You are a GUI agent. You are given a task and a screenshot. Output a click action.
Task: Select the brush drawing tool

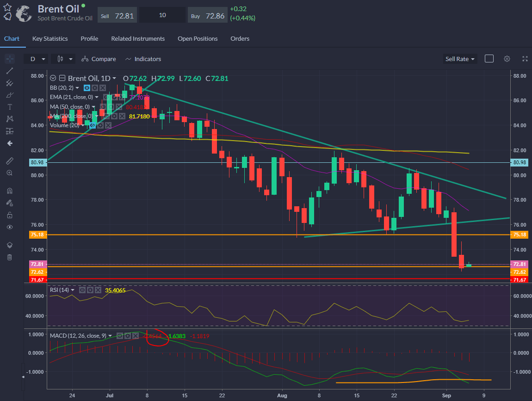(x=10, y=95)
